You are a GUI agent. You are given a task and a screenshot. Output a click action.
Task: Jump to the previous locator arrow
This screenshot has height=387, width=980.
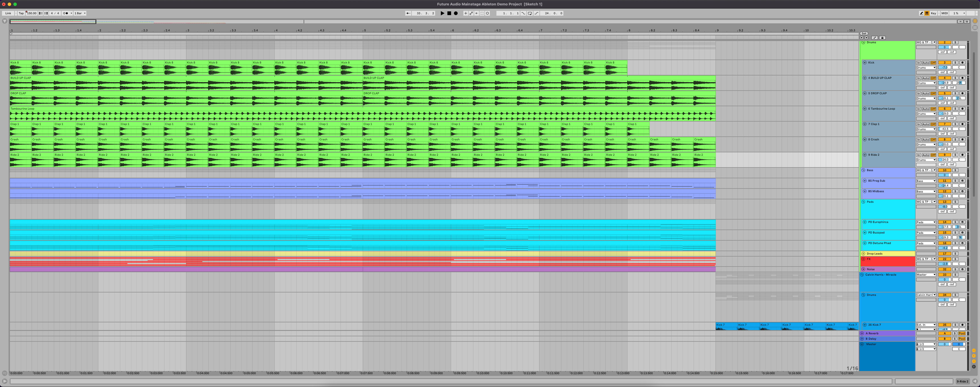tap(862, 38)
